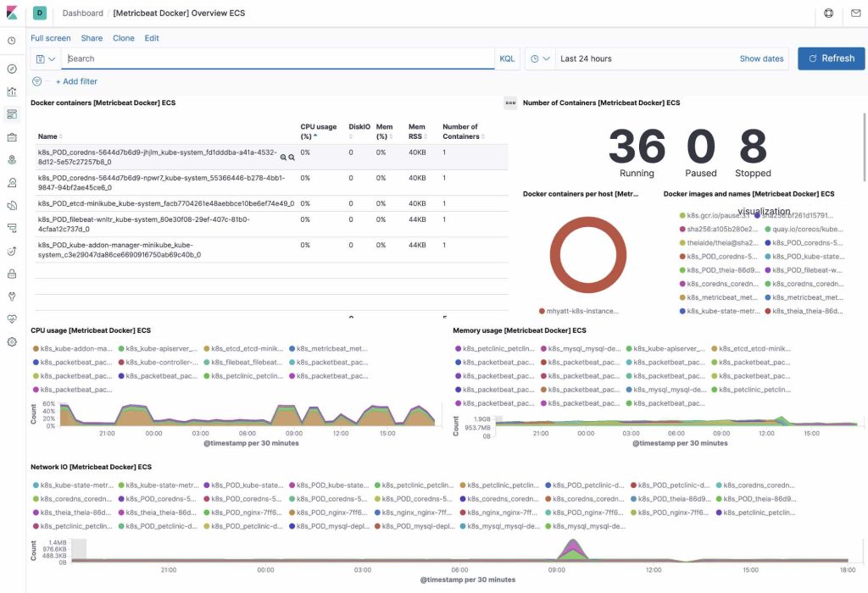
Task: Select row k8s_POD_etcd-minikube_kube-system
Action: tap(272, 203)
